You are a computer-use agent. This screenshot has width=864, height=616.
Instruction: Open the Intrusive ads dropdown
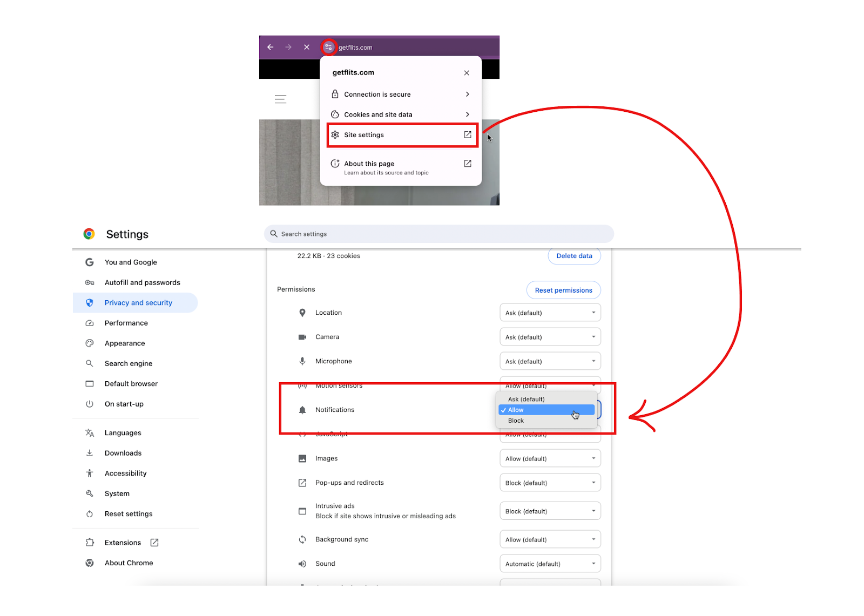550,511
